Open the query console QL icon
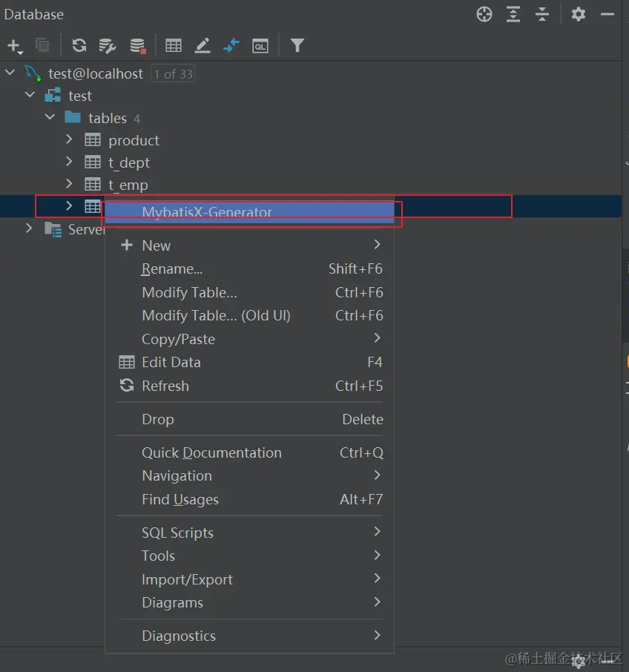This screenshot has width=629, height=672. coord(260,46)
